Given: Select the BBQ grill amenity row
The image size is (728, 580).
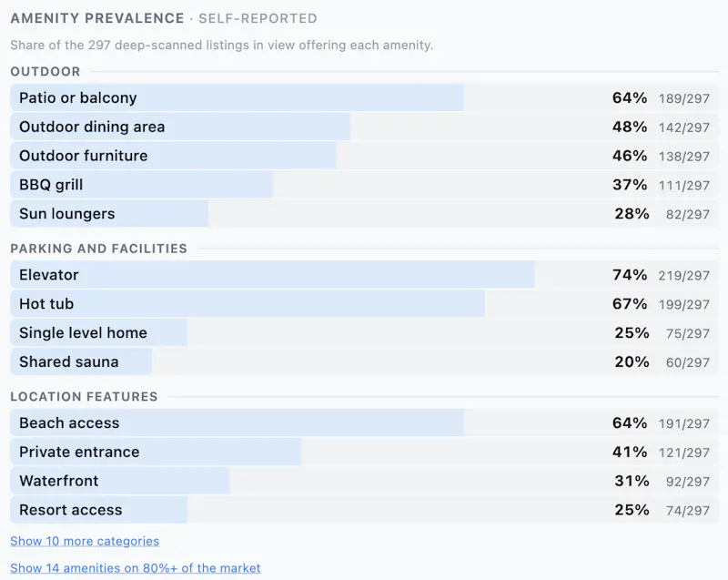Looking at the screenshot, I should pos(365,184).
